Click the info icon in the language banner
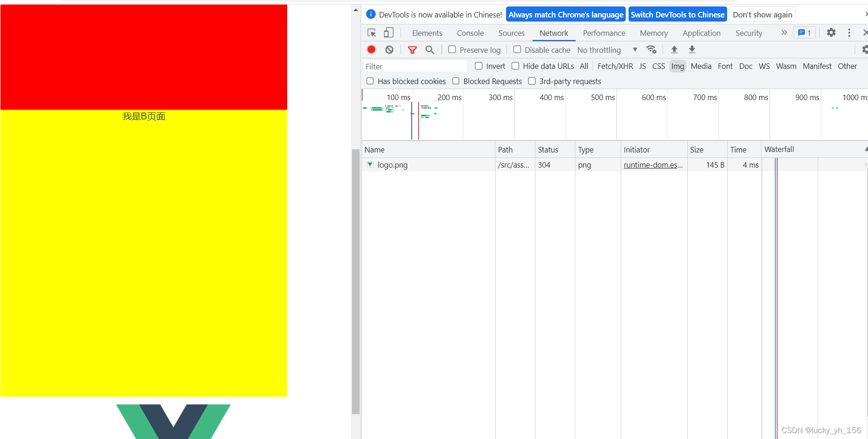This screenshot has height=439, width=868. pos(371,14)
